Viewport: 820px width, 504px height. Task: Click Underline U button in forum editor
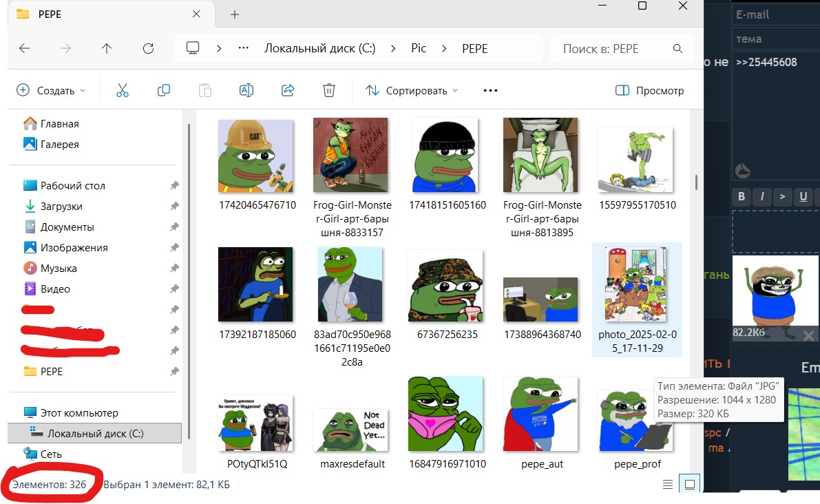click(x=803, y=197)
